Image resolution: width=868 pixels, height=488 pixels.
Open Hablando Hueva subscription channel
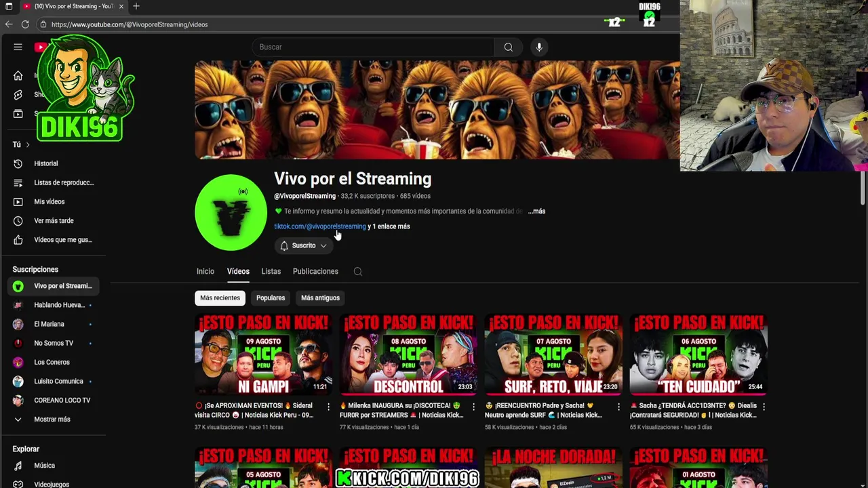coord(52,305)
